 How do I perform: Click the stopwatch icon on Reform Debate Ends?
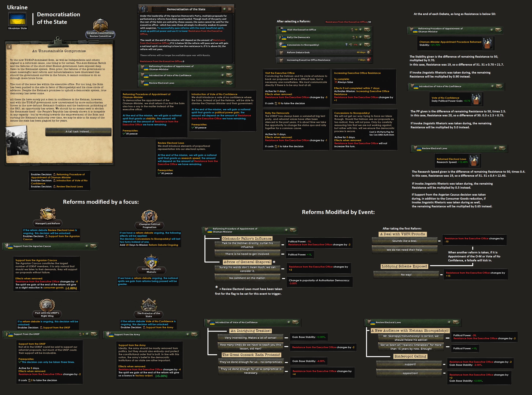click(x=369, y=52)
